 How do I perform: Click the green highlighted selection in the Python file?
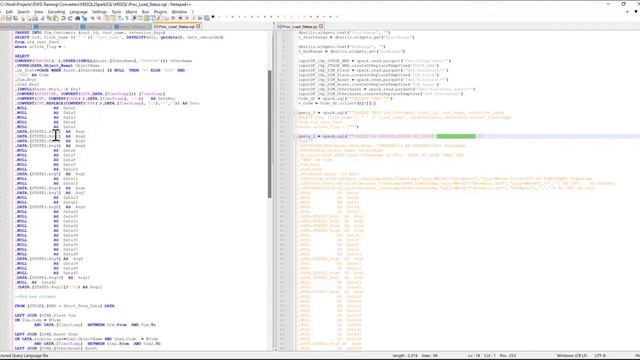point(456,136)
